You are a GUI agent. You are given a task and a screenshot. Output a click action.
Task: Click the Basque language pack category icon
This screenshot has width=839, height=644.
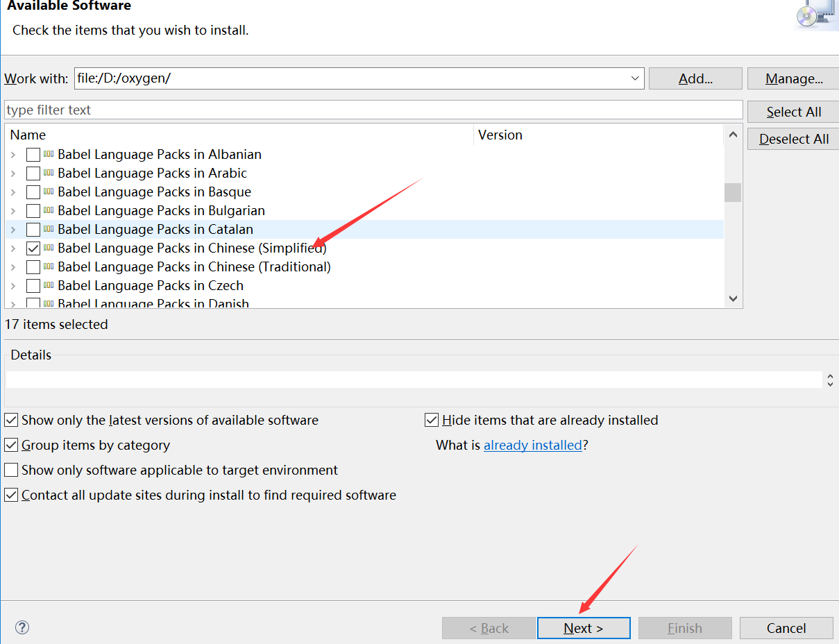click(49, 192)
